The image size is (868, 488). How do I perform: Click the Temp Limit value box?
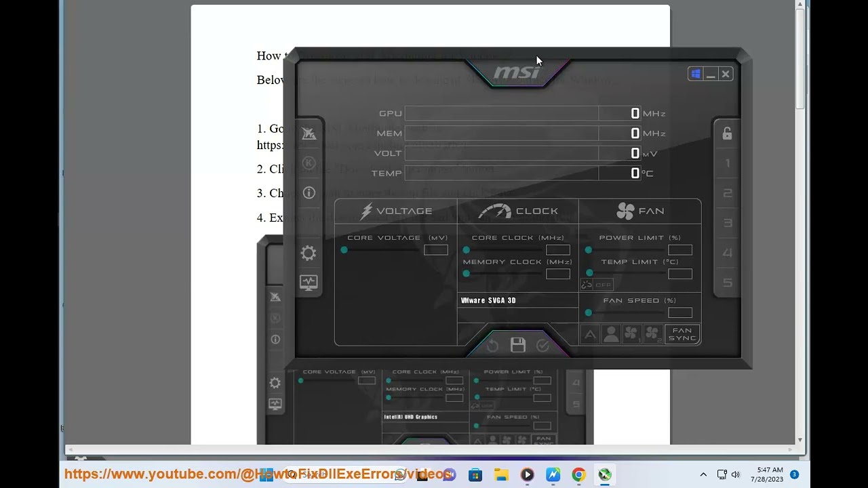pyautogui.click(x=680, y=274)
